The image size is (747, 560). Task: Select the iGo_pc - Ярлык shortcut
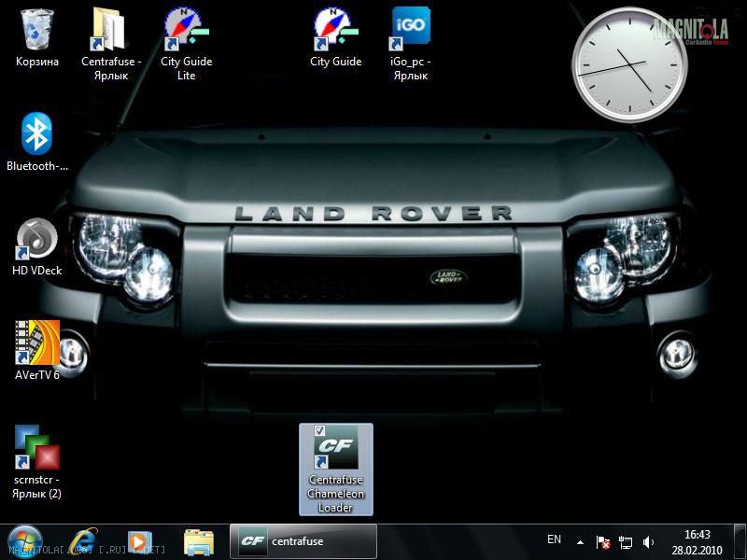tap(411, 43)
